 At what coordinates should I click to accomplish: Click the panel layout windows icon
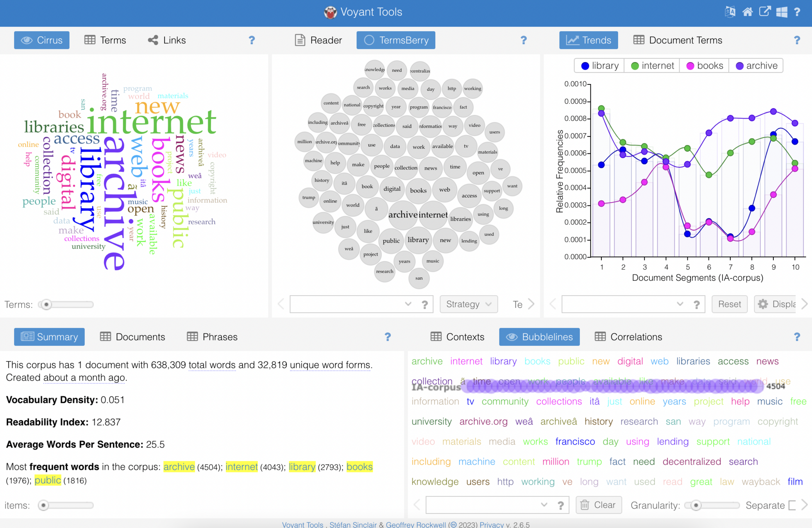782,12
